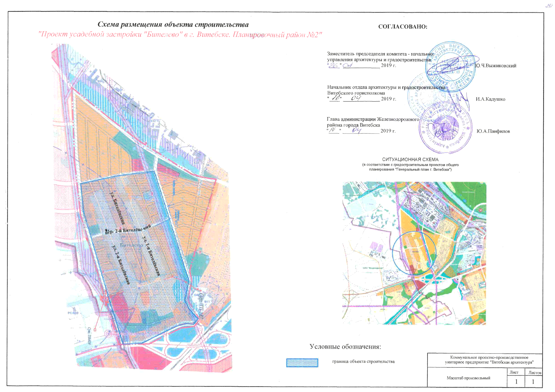Click the "Листов" cell in title block
This screenshot has height=392, width=555.
(534, 372)
